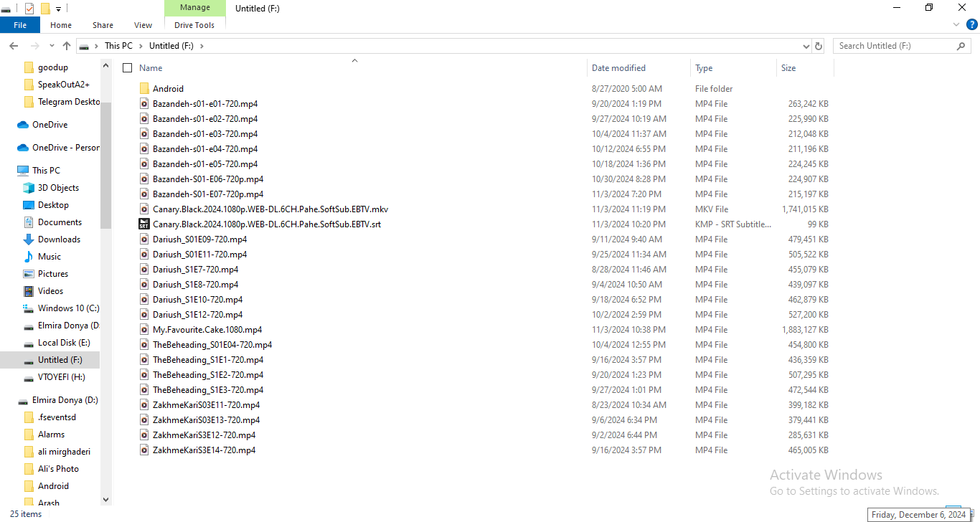
Task: Open Windows 10 (C:) drive
Action: point(68,308)
